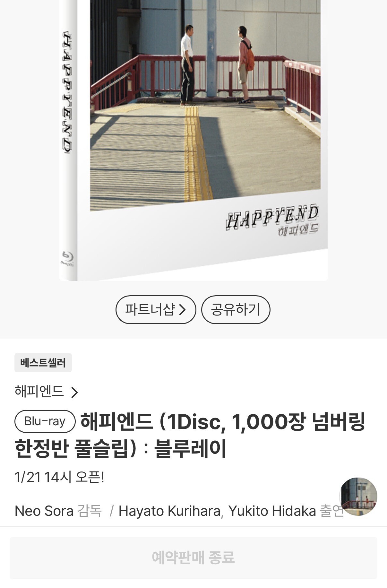
Task: Tap the 감독 director label
Action: 89,511
